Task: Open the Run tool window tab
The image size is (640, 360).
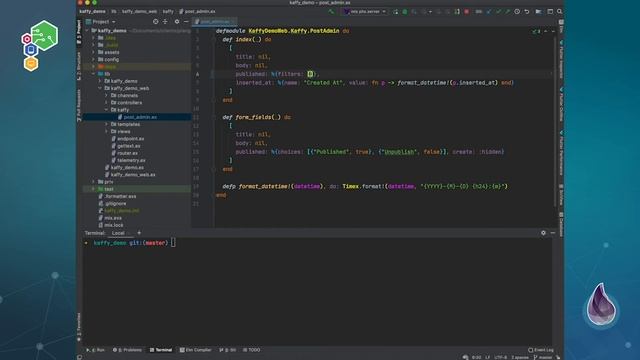Action: click(96, 350)
